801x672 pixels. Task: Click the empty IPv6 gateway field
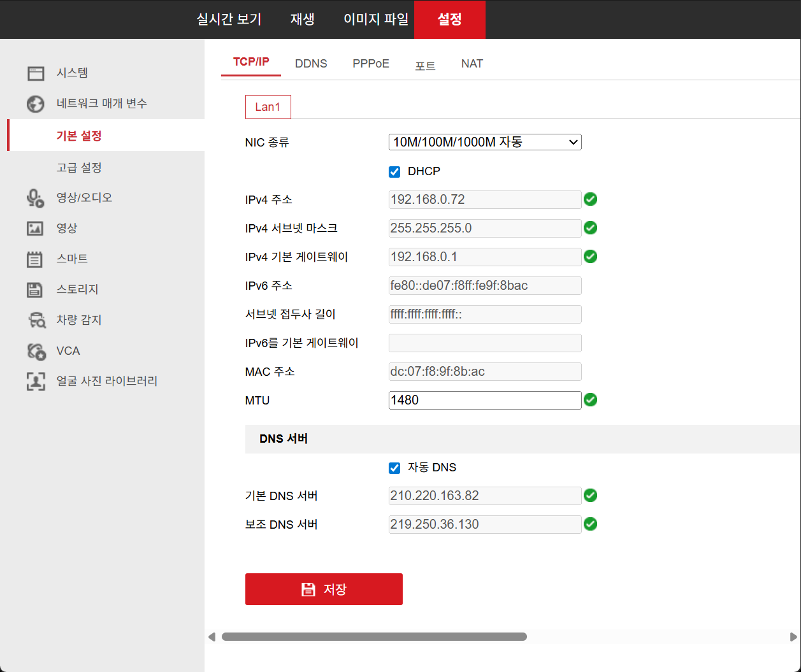pos(485,343)
